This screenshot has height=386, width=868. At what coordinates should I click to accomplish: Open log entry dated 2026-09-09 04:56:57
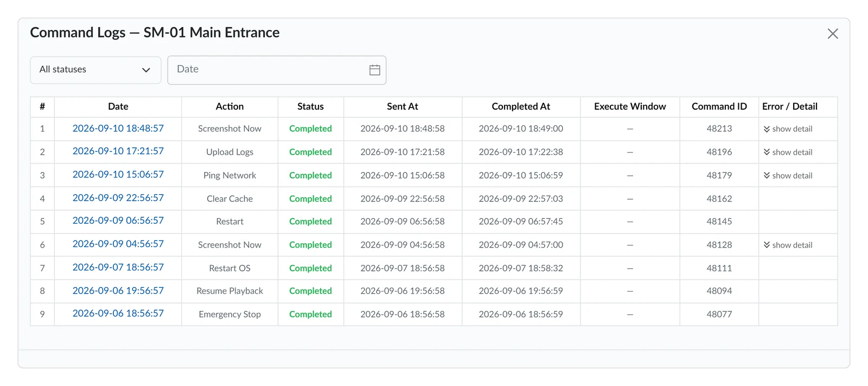118,244
